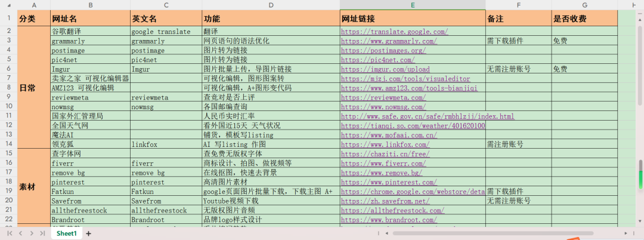Image resolution: width=644 pixels, height=240 pixels.
Task: Select the 领克狐 cell
Action: [91, 144]
